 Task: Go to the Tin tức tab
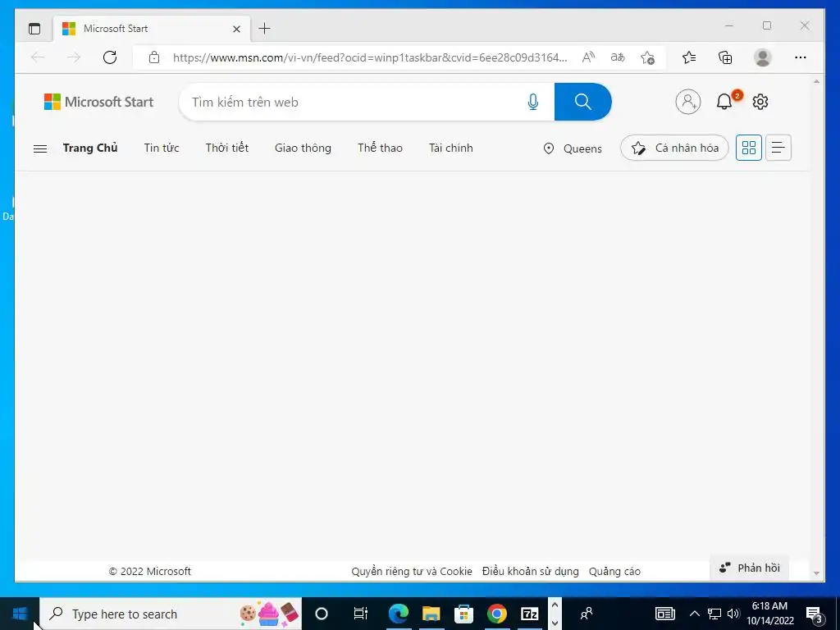[x=162, y=148]
